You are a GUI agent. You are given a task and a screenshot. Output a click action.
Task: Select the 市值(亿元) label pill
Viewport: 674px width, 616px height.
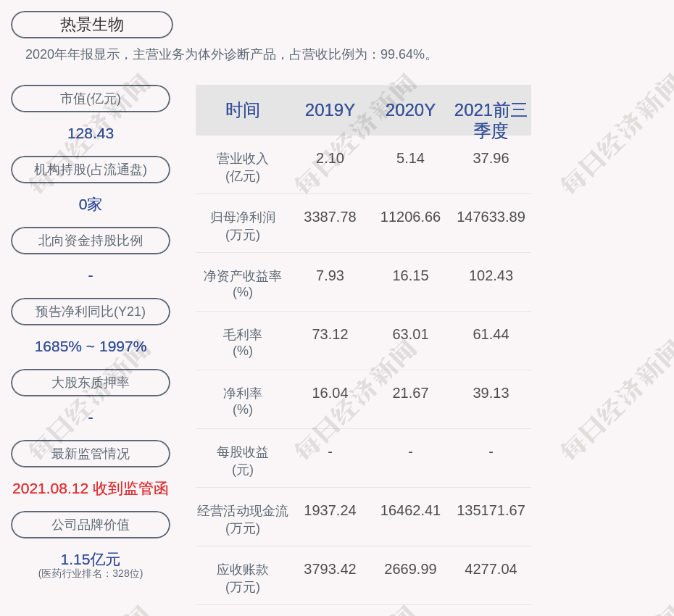pos(91,99)
